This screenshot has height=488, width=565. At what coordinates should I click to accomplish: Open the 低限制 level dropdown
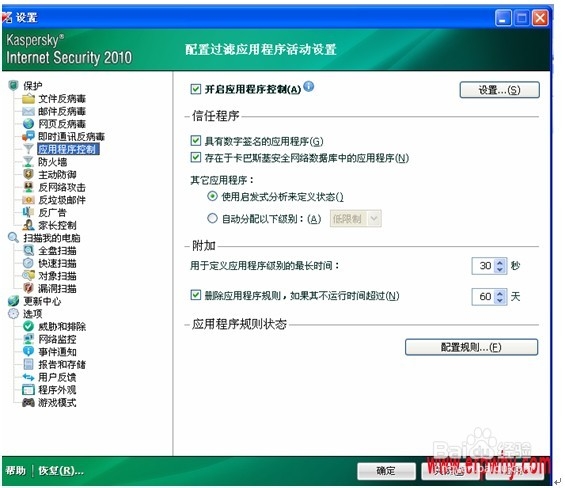pyautogui.click(x=356, y=218)
